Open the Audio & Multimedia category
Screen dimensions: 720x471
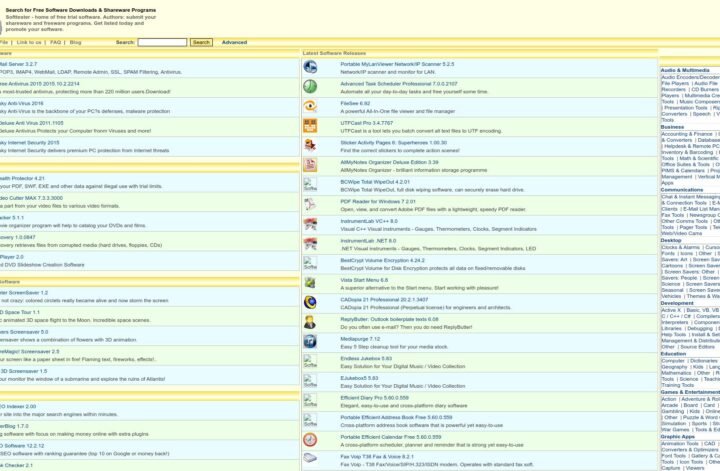click(x=685, y=70)
